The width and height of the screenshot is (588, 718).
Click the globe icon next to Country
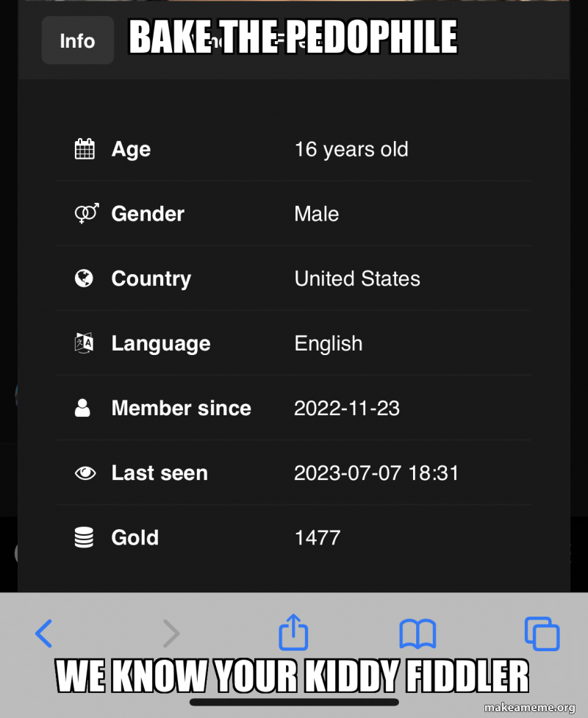(85, 279)
